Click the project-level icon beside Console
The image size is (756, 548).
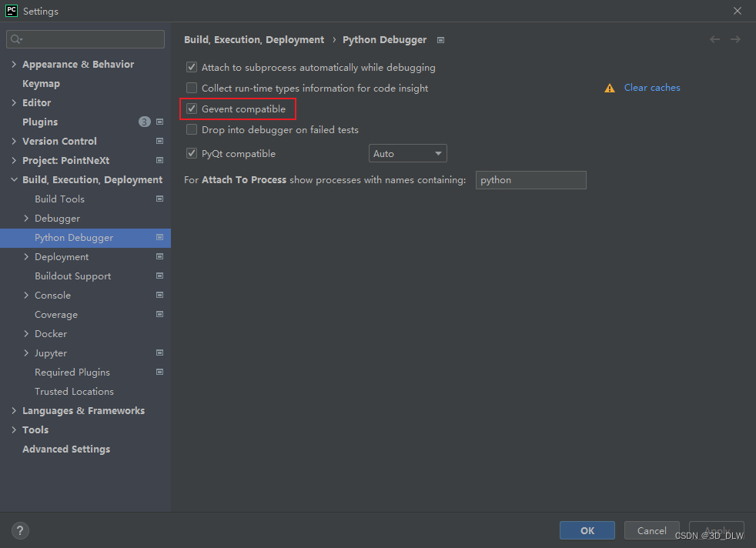159,296
